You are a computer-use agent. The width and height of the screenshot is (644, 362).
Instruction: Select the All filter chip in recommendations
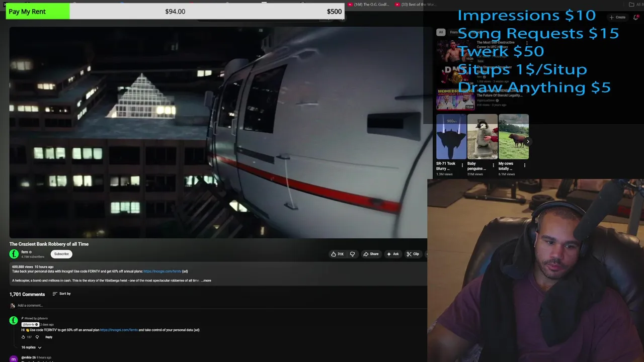[441, 32]
